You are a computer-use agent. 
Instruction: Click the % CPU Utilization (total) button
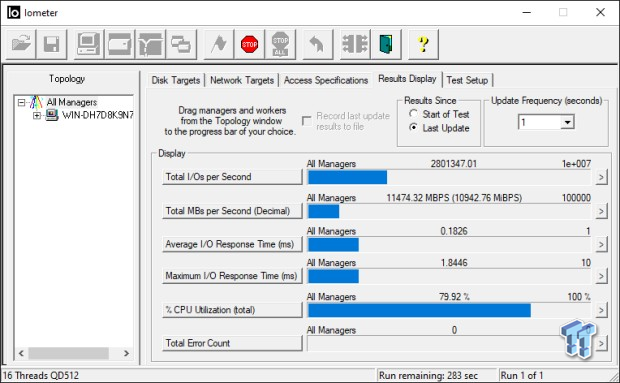click(232, 310)
